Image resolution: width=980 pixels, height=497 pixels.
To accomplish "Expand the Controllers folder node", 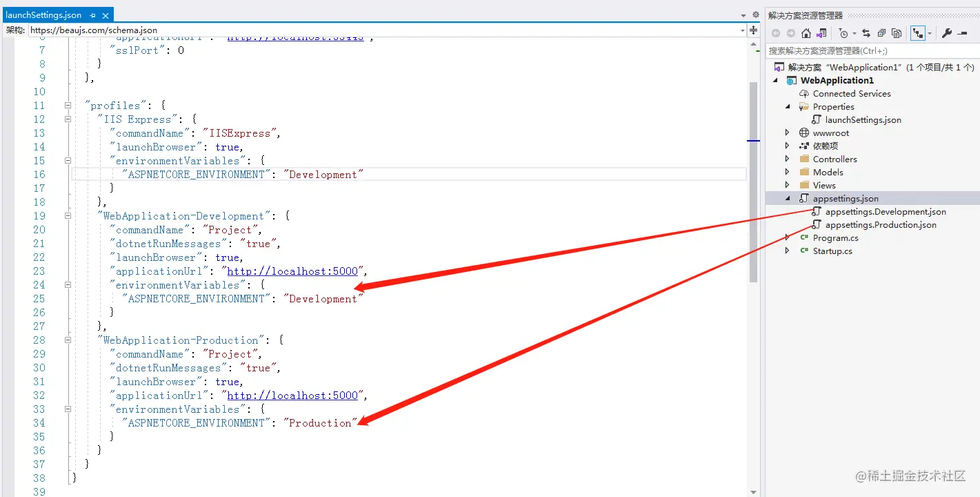I will [787, 159].
